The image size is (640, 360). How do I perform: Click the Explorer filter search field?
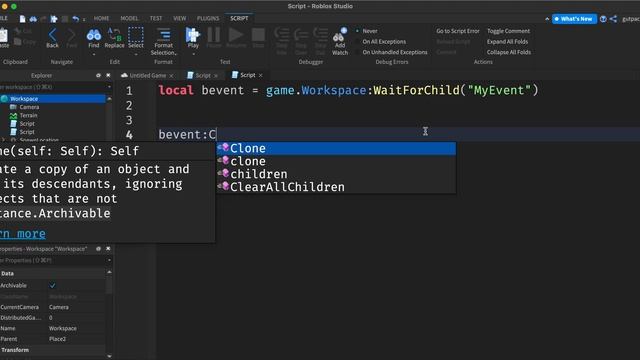[52, 87]
